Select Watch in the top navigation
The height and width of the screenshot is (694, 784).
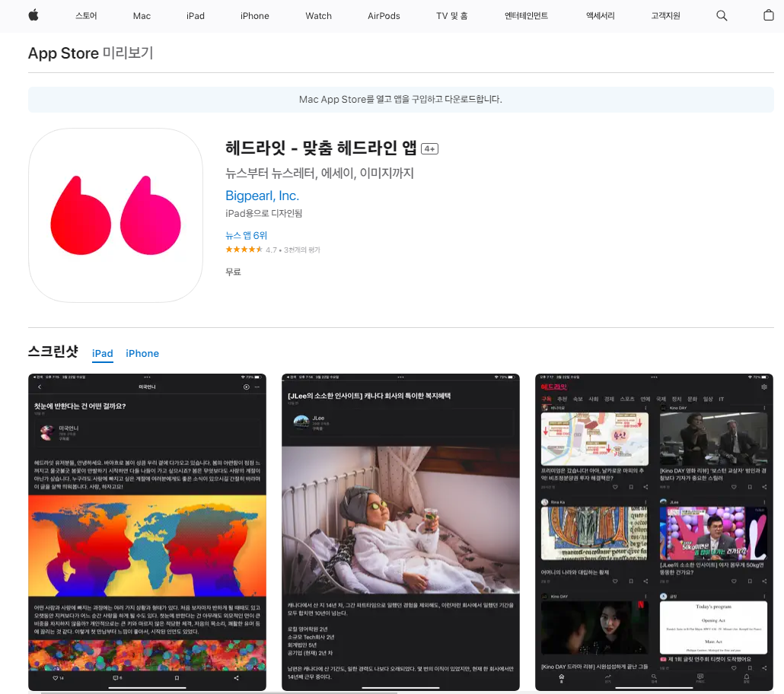click(318, 16)
